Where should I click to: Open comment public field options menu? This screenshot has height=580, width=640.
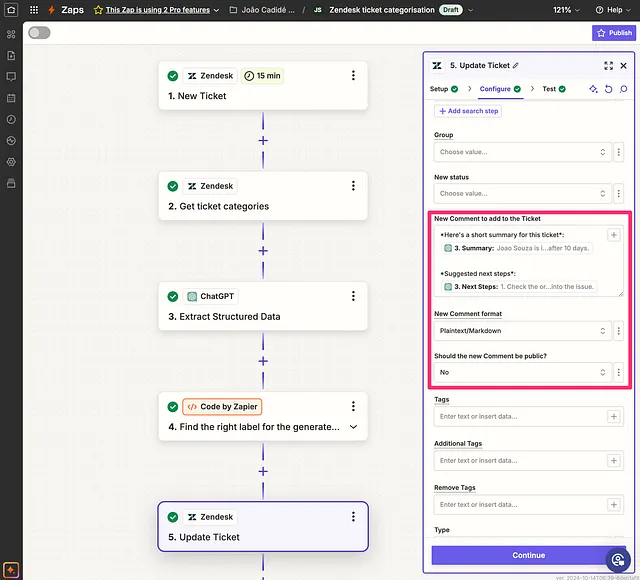pos(618,373)
